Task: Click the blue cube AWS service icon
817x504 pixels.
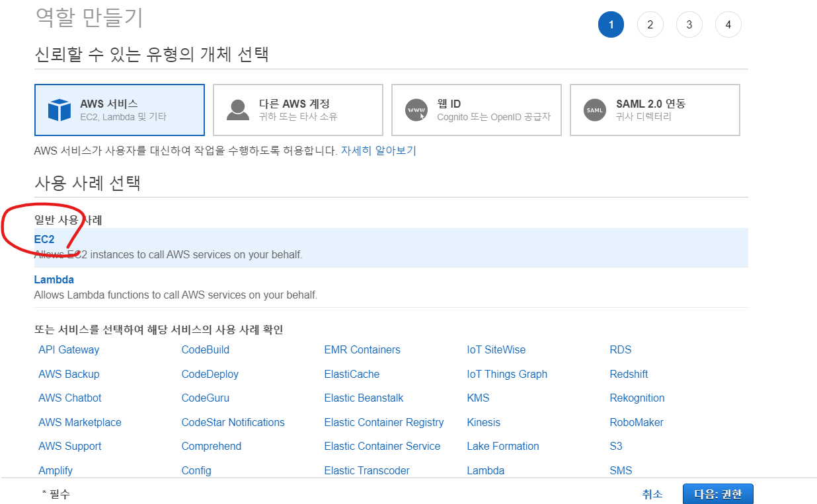Action: (59, 110)
